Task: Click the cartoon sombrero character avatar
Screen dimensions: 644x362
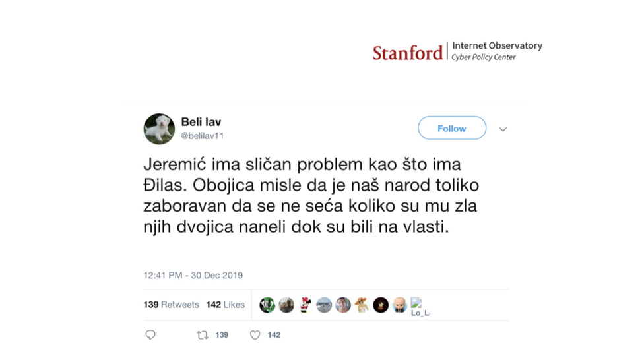Action: [362, 305]
